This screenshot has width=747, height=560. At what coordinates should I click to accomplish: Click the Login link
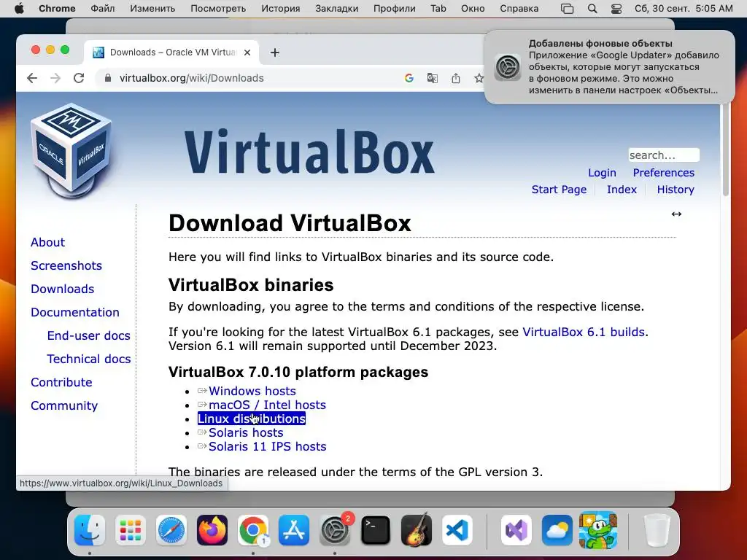point(602,173)
